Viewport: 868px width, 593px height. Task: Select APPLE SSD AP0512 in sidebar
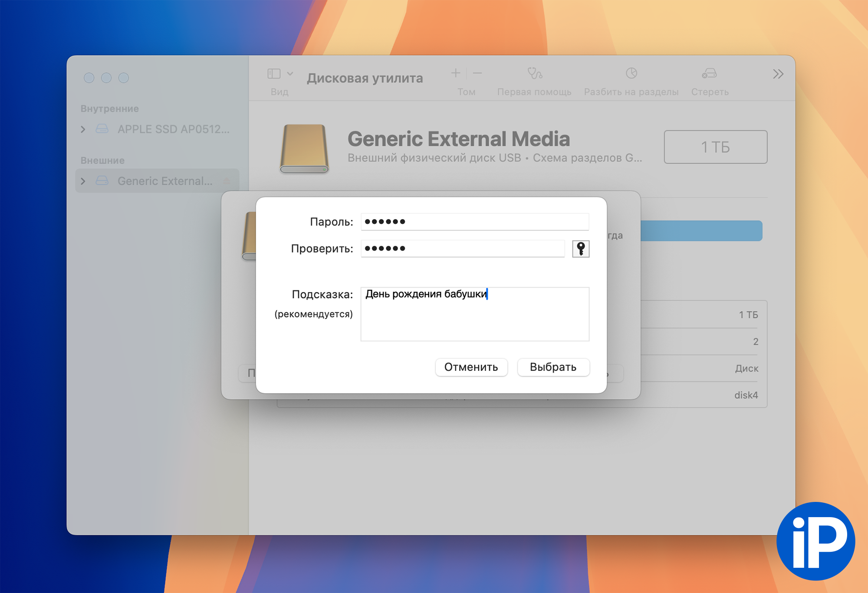[173, 129]
